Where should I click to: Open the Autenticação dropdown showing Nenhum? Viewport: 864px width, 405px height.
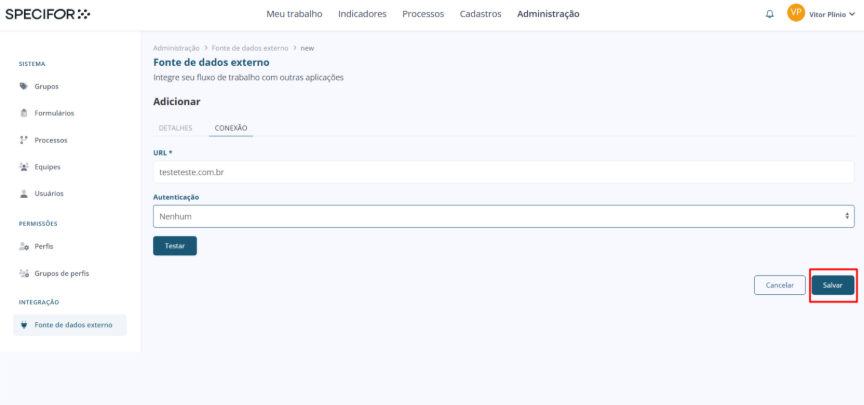click(504, 217)
